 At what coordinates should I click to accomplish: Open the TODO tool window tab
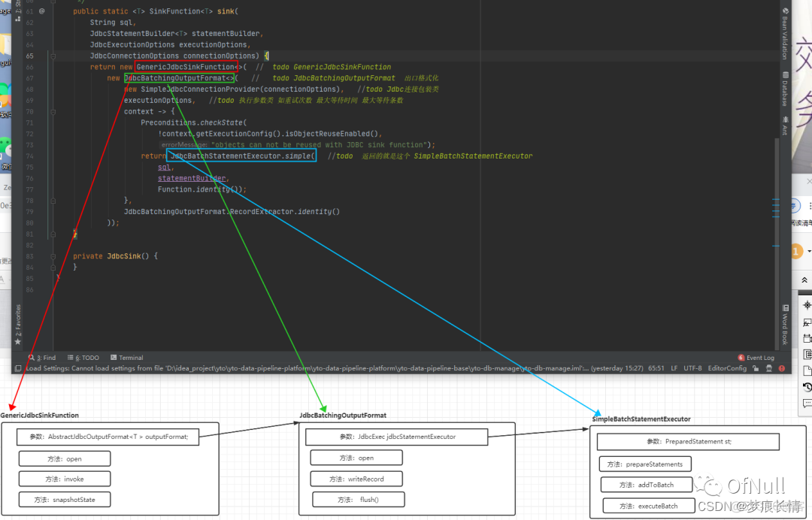(87, 358)
